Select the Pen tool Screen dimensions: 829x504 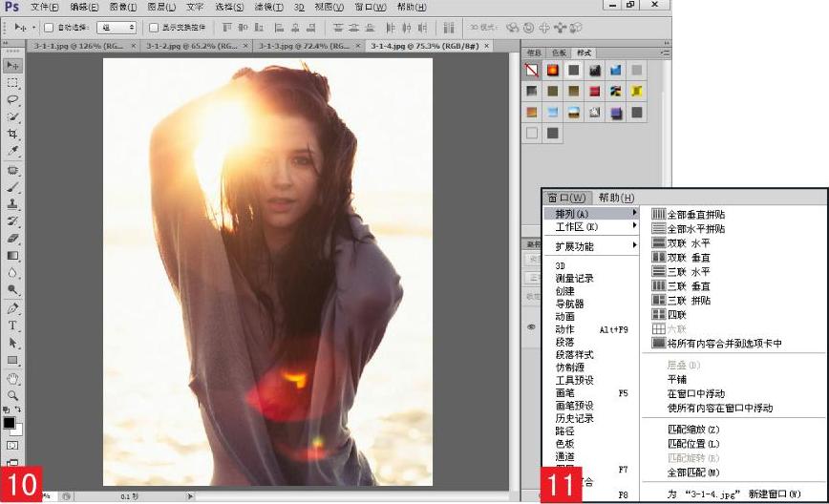[12, 308]
